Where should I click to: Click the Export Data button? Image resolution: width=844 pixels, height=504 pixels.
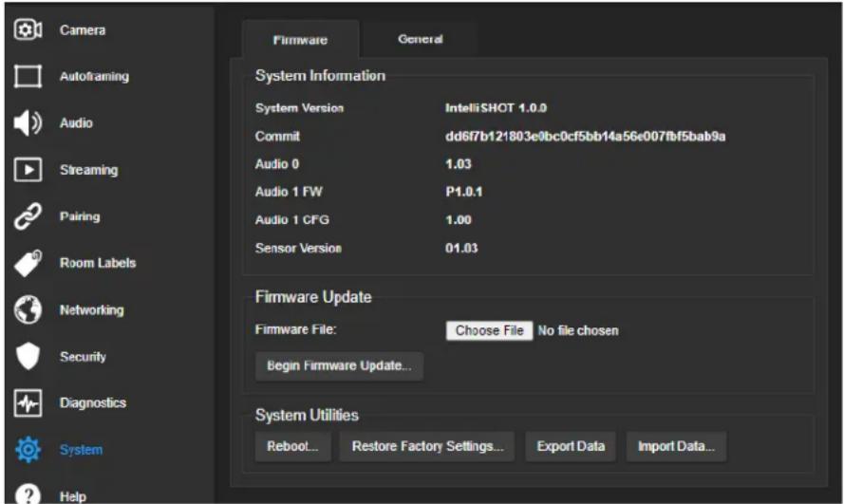click(571, 446)
